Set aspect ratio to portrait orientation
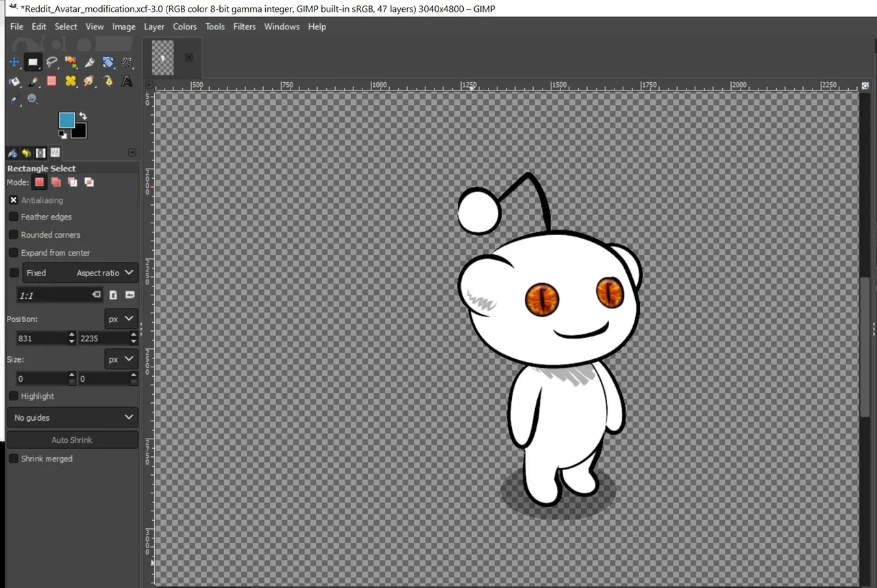877x588 pixels. [113, 295]
